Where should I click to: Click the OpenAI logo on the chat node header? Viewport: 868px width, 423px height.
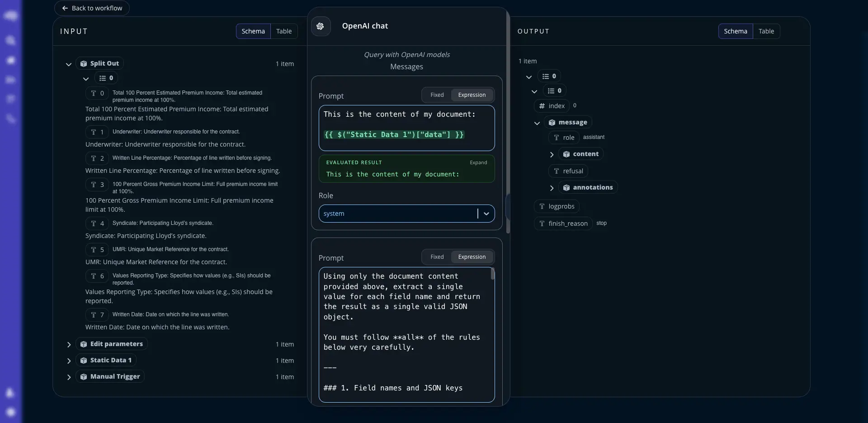pos(321,26)
